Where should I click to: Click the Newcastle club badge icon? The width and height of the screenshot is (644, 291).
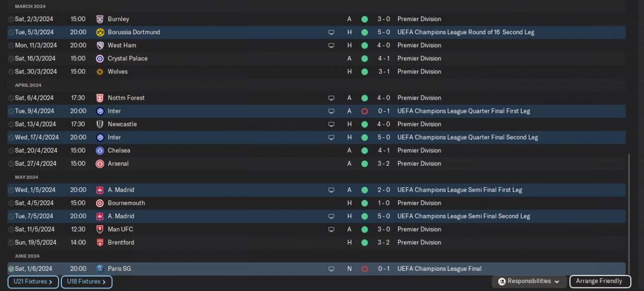(100, 124)
